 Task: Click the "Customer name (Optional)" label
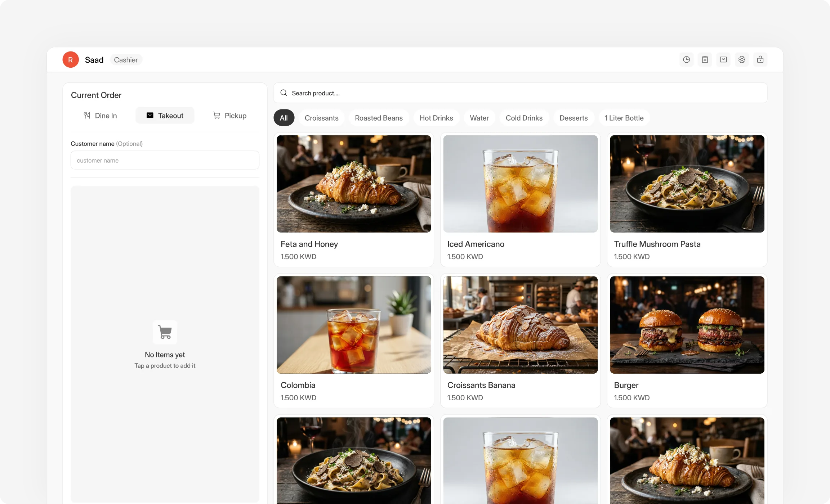click(x=107, y=144)
